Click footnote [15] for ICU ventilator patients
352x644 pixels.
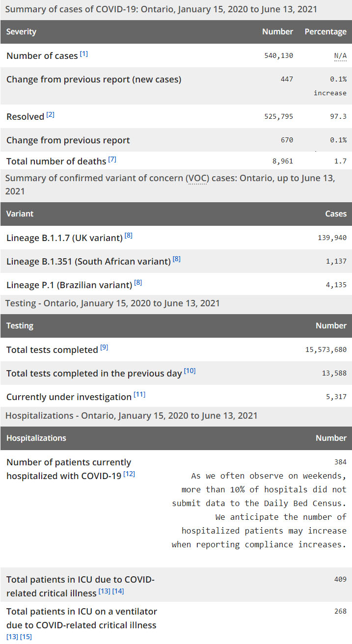26,637
